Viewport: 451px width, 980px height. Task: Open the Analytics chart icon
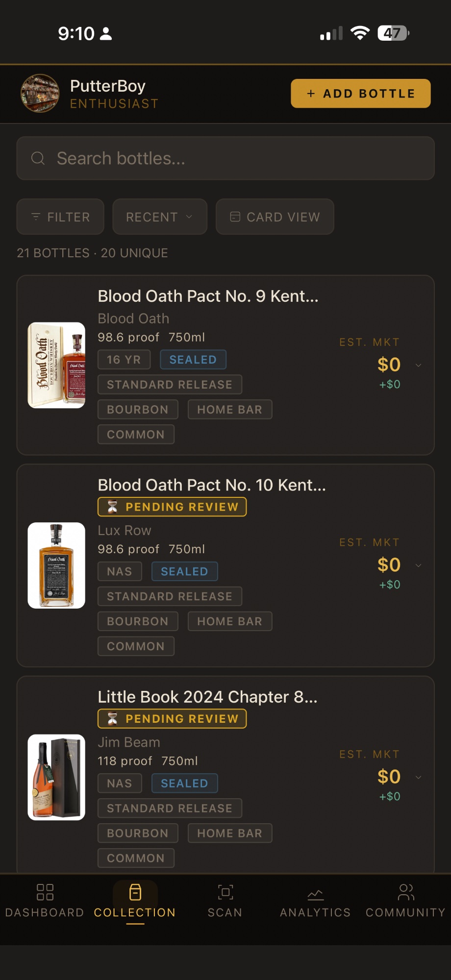[x=315, y=895]
